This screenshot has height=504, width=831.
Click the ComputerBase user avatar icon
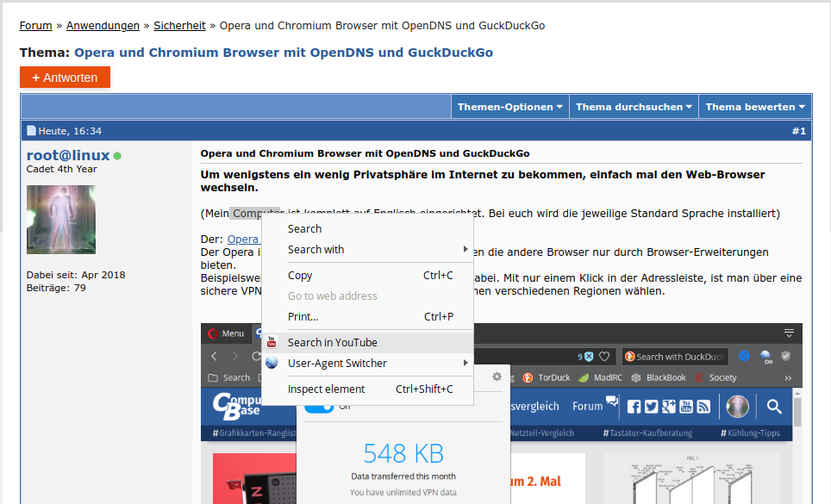coord(737,407)
